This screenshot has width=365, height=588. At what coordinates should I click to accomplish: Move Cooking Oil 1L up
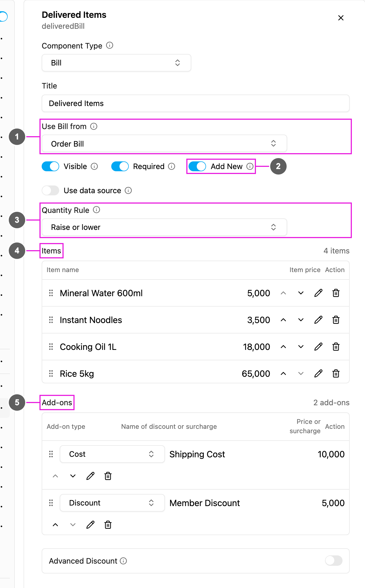[283, 347]
